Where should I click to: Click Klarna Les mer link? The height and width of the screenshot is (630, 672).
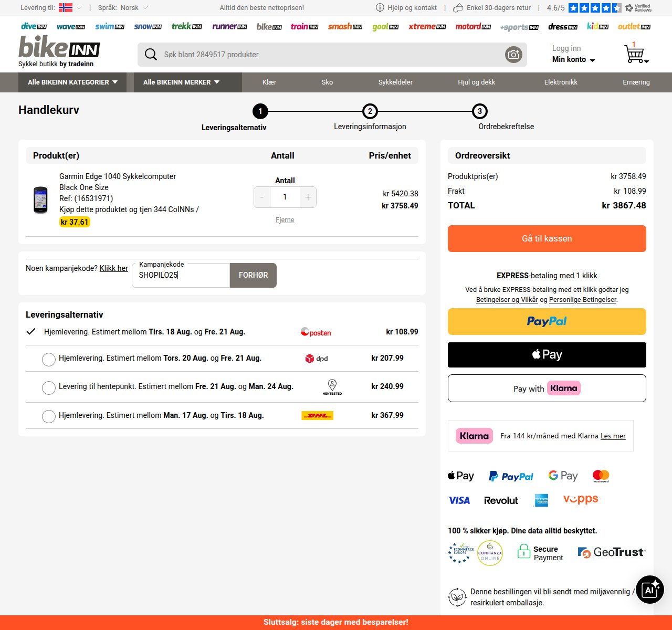[x=613, y=436]
